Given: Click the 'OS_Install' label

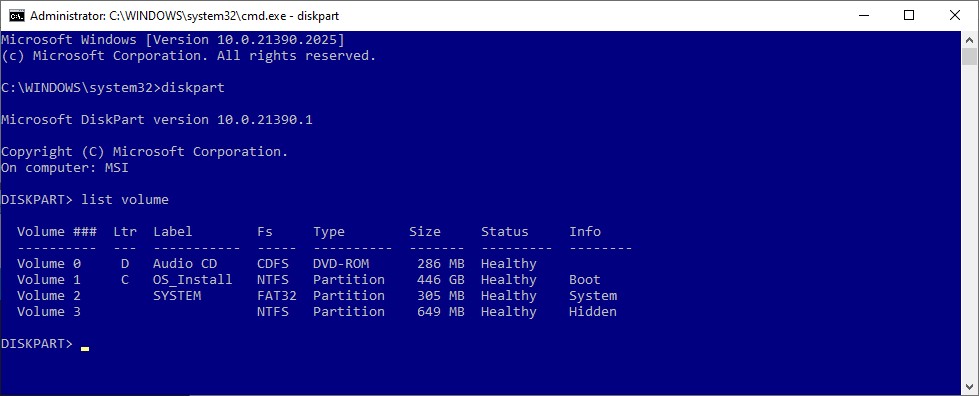Looking at the screenshot, I should click(x=193, y=280).
